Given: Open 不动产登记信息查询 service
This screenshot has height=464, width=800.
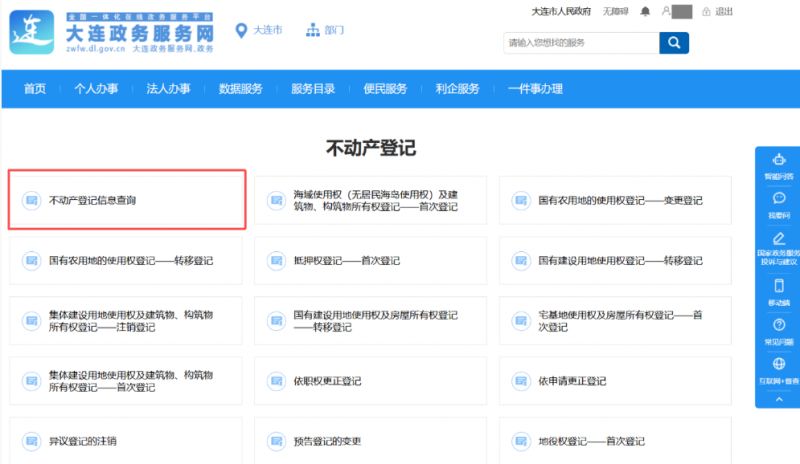Looking at the screenshot, I should pos(127,200).
